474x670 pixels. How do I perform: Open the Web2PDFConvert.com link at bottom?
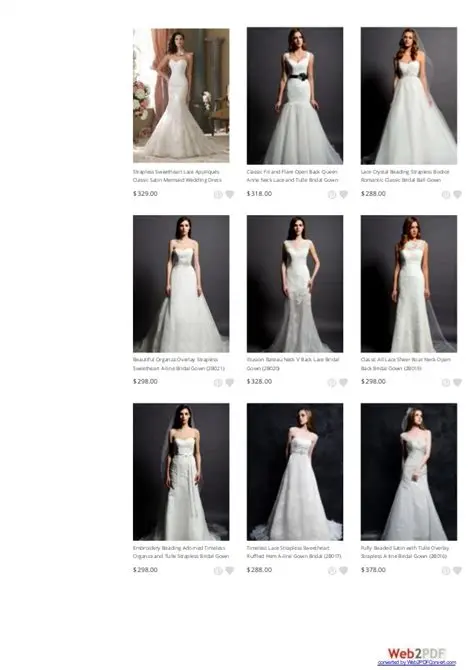coord(417,662)
